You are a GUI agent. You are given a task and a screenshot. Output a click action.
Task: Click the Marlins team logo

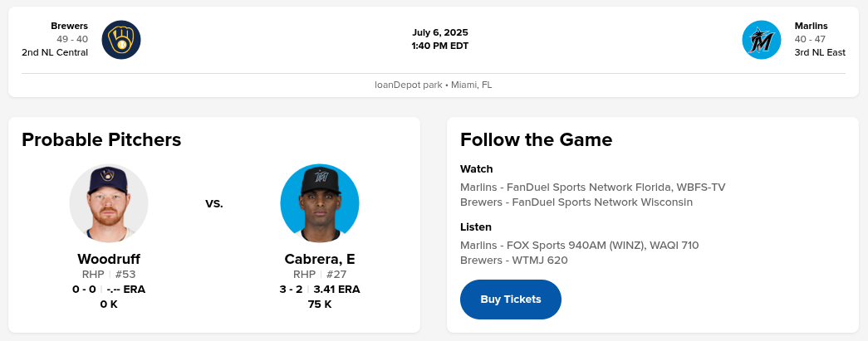pos(761,40)
